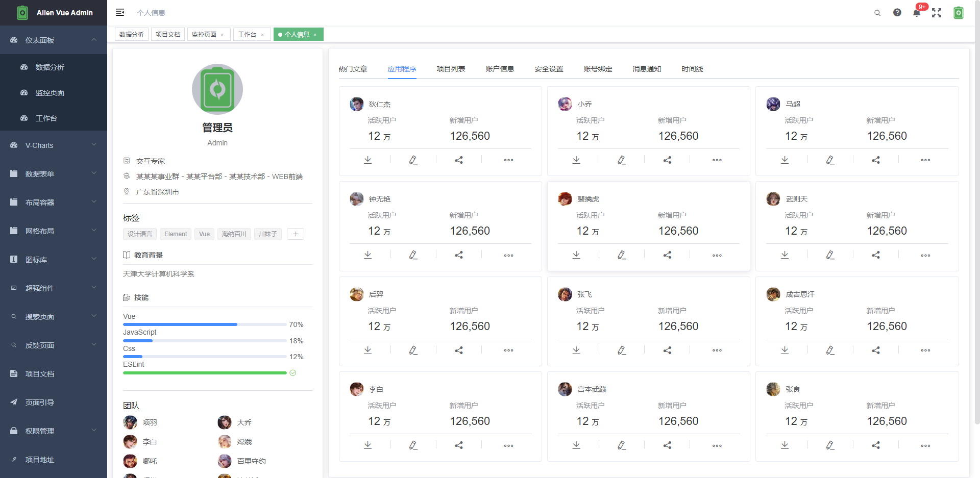The image size is (980, 478).
Task: Expand the V-Charts sidebar menu
Action: pos(54,145)
